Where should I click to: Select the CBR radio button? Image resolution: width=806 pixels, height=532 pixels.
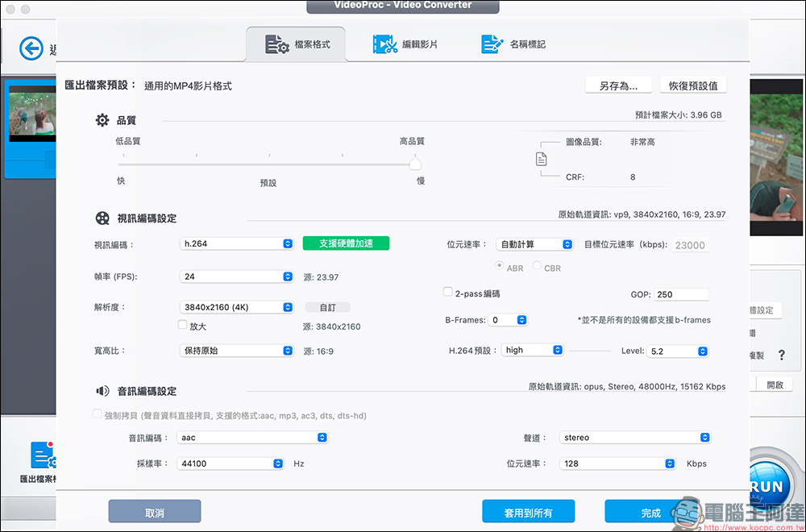pyautogui.click(x=537, y=267)
